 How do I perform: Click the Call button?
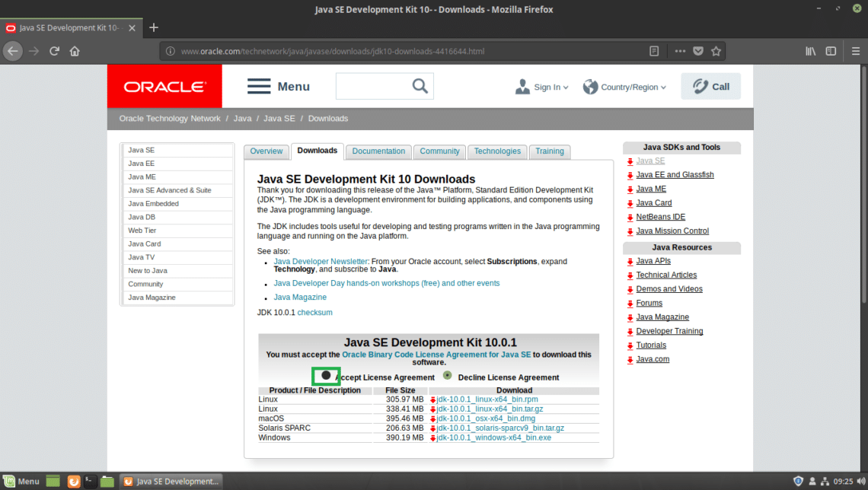(711, 86)
